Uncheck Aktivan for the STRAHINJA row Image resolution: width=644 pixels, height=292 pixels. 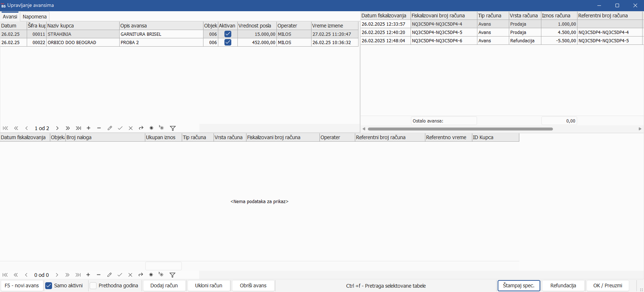click(x=228, y=34)
